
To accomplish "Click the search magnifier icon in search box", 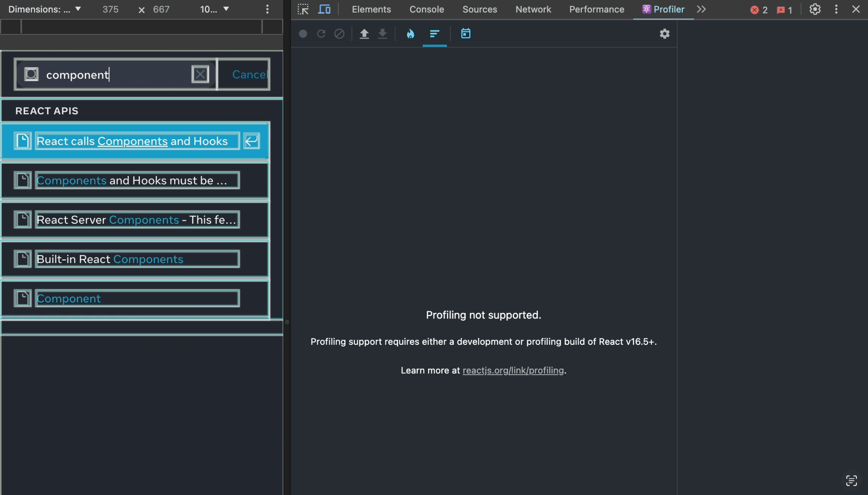I will (x=32, y=74).
